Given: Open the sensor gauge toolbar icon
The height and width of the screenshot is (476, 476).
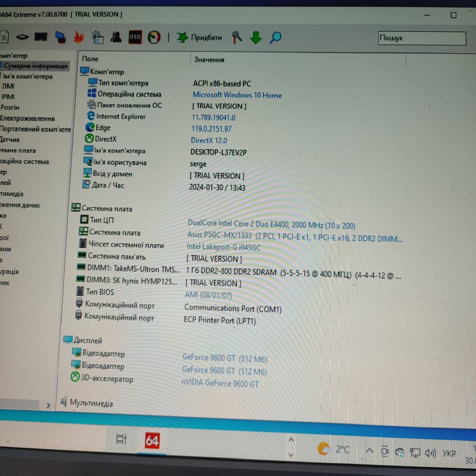Looking at the screenshot, I should coord(154,37).
